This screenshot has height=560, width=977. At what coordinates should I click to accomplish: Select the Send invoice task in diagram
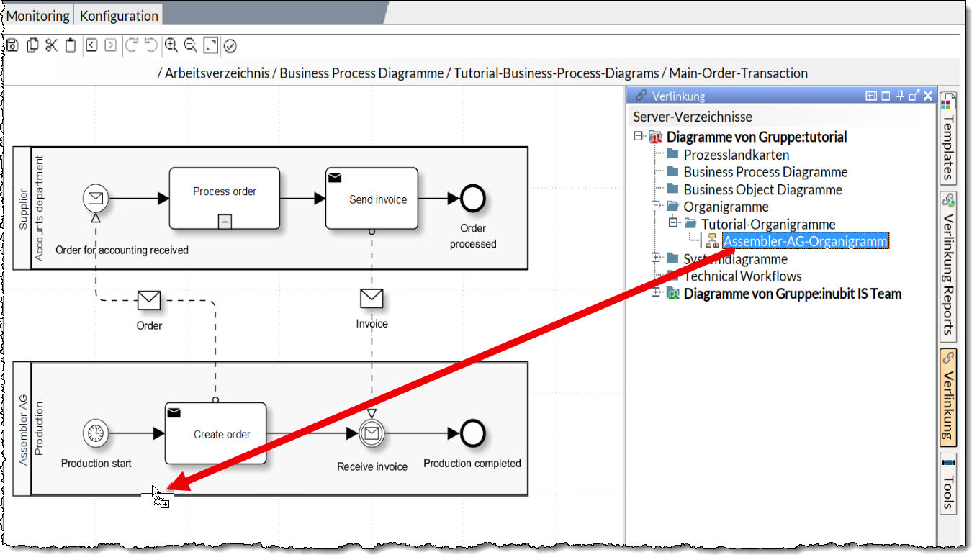coord(372,199)
